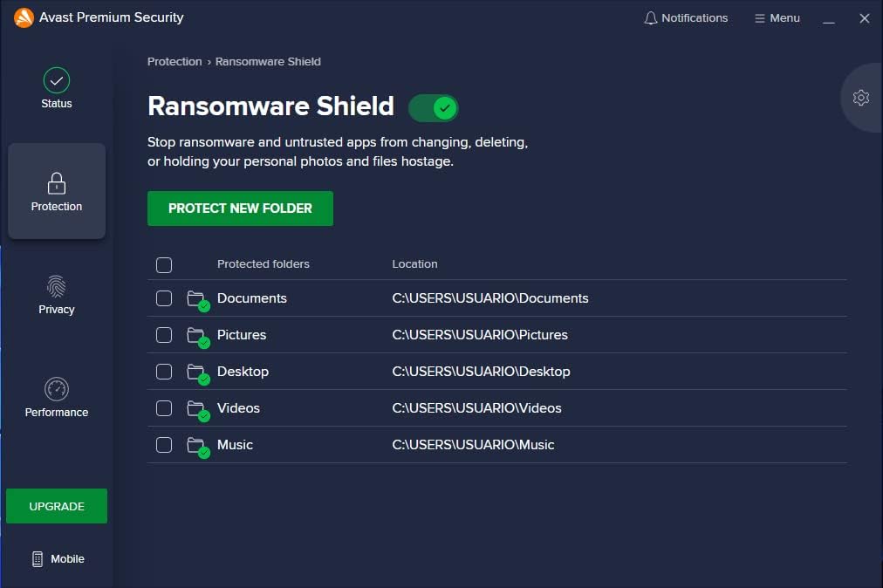Click the Protect New Folder button

click(x=240, y=209)
